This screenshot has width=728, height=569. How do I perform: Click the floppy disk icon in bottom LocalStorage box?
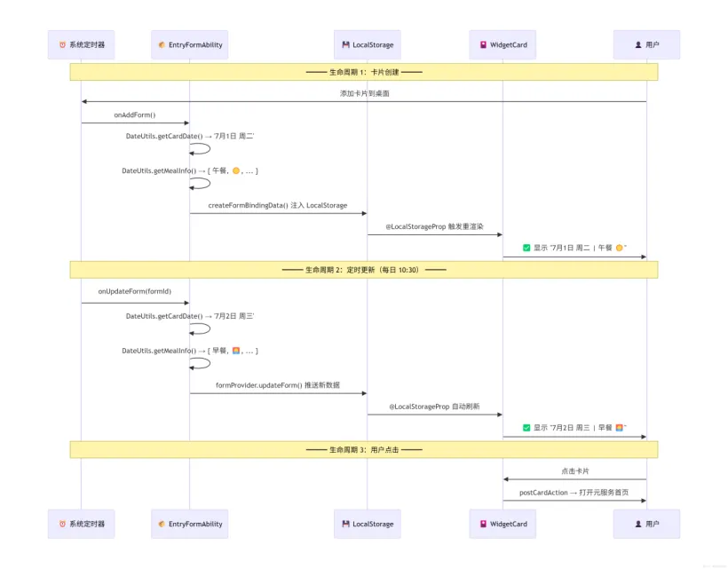345,524
